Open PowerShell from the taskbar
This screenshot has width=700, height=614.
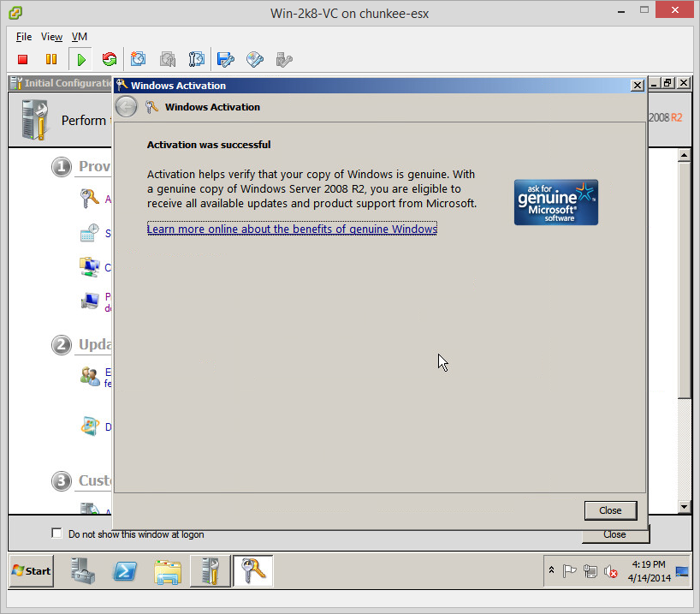click(126, 570)
